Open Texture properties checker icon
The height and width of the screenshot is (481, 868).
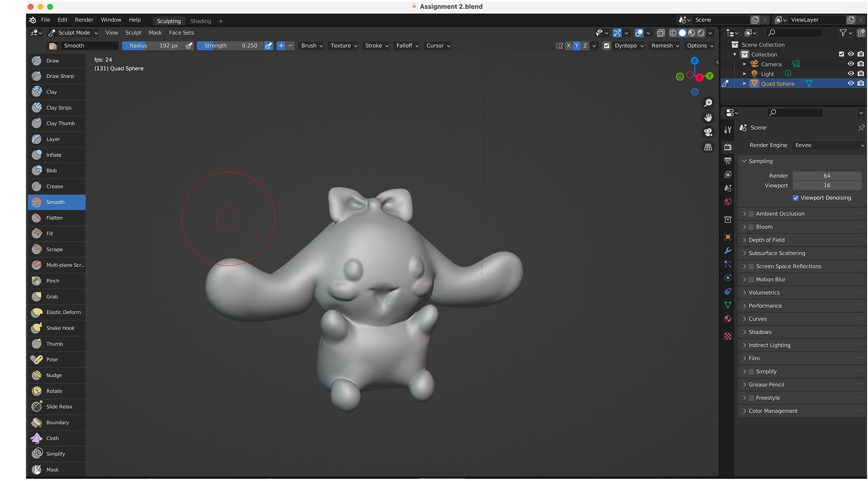coord(727,336)
